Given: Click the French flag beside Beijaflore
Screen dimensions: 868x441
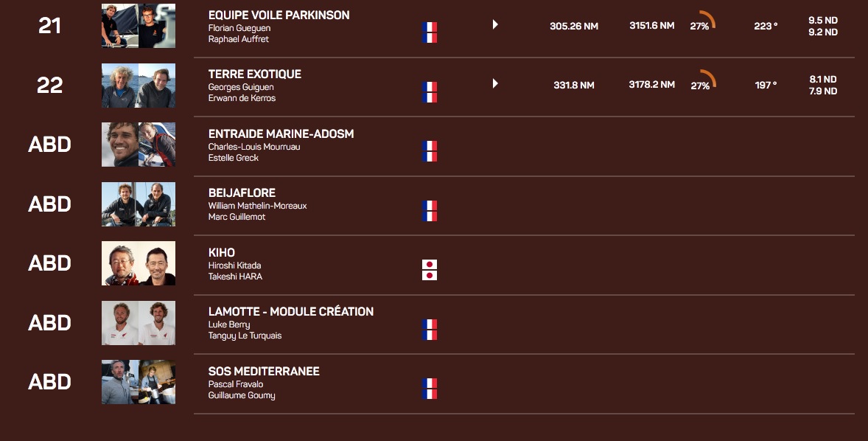Looking at the screenshot, I should 430,211.
